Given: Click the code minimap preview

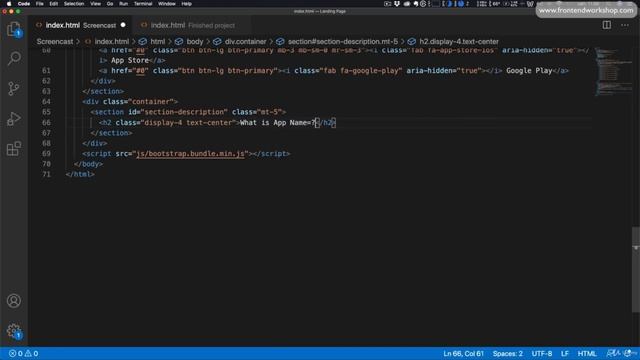Looking at the screenshot, I should click(613, 71).
